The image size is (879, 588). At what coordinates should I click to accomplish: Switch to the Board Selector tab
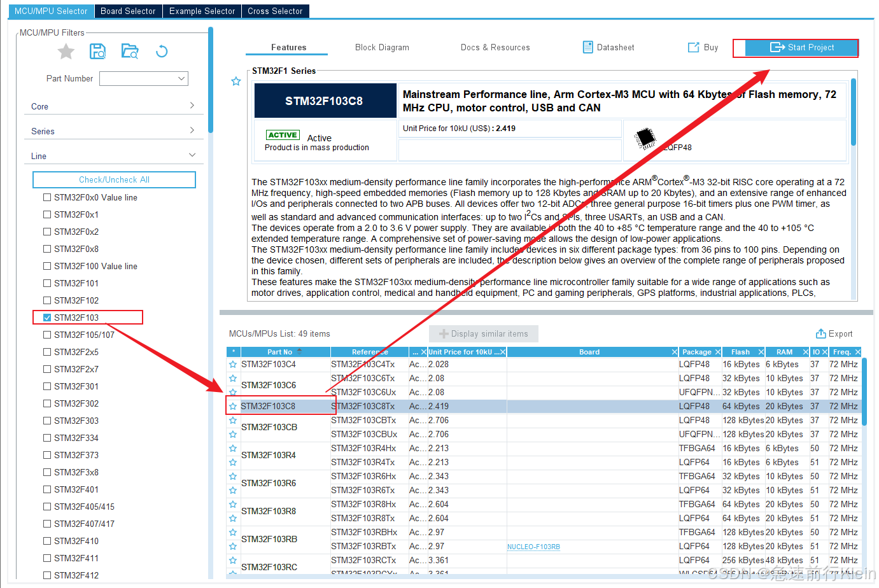[x=128, y=11]
